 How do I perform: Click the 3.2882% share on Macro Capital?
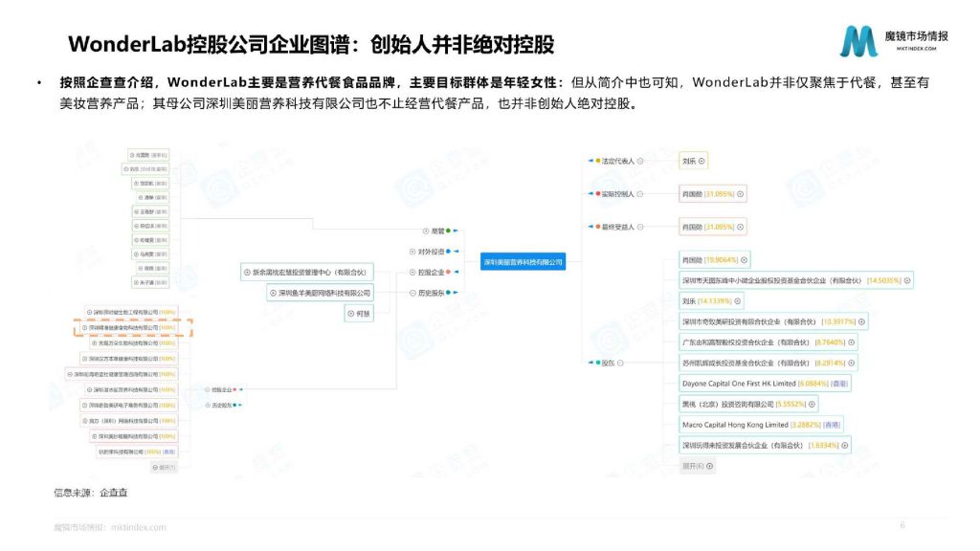coord(806,425)
